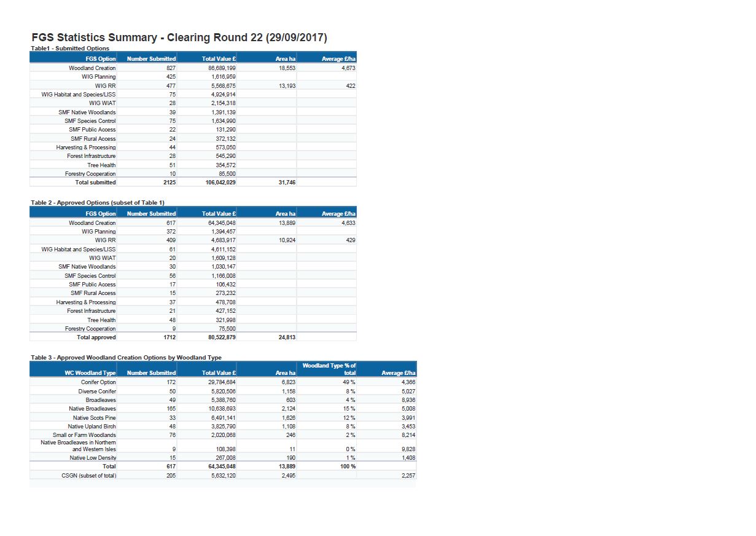
Task: Click the total value cell 80,522,879
Action: pyautogui.click(x=220, y=337)
